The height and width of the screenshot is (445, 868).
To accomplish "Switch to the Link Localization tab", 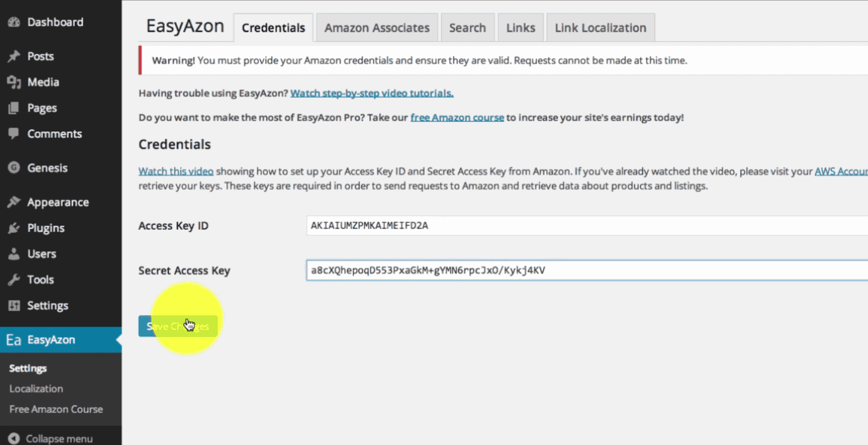I will tap(600, 28).
